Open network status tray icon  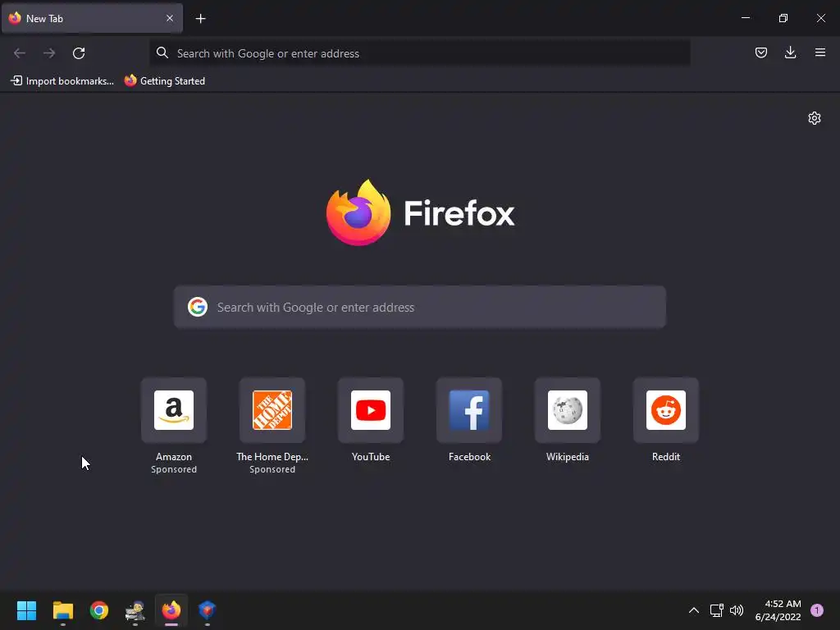coord(716,610)
